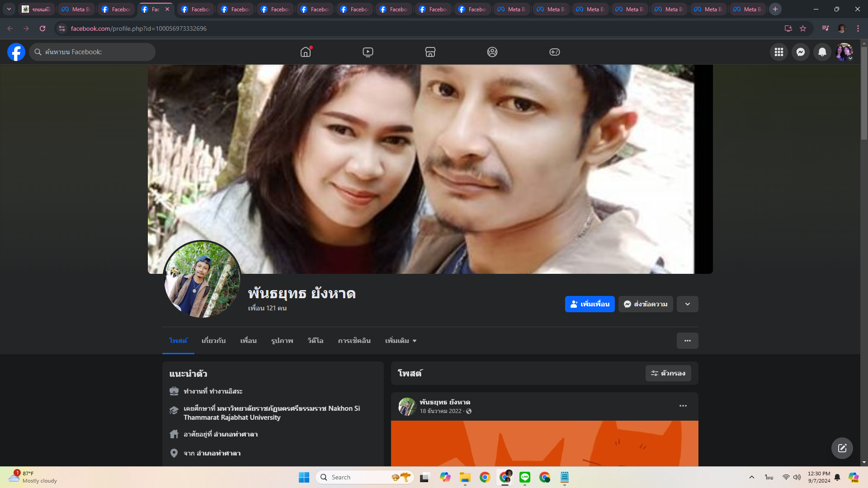868x488 pixels.
Task: Expand the chevron dropdown beside ส่งข้อความ
Action: click(x=688, y=304)
